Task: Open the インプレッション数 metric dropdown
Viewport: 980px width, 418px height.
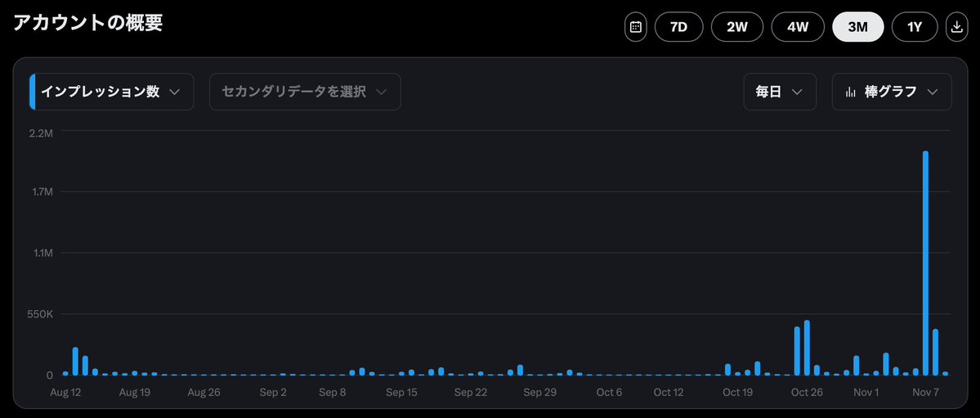Action: pyautogui.click(x=111, y=92)
